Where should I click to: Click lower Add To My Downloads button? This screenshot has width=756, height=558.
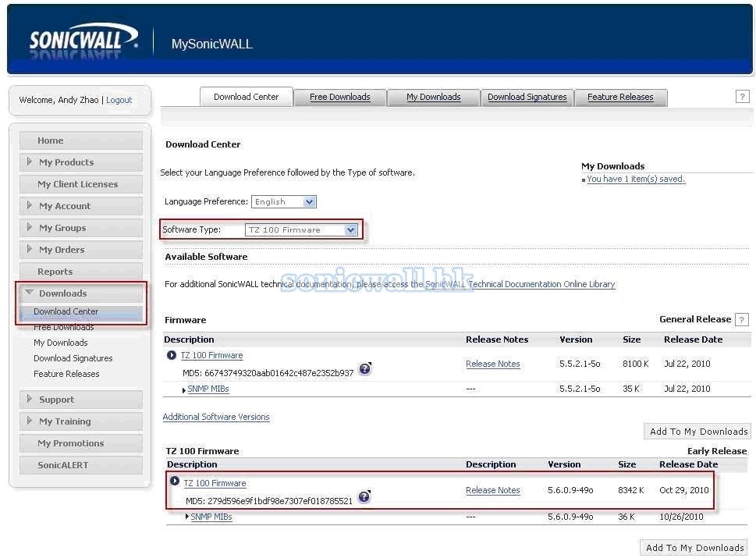click(695, 547)
